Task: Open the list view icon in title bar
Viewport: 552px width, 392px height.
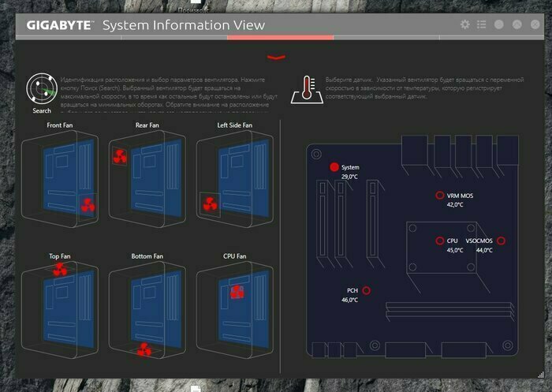Action: click(481, 24)
